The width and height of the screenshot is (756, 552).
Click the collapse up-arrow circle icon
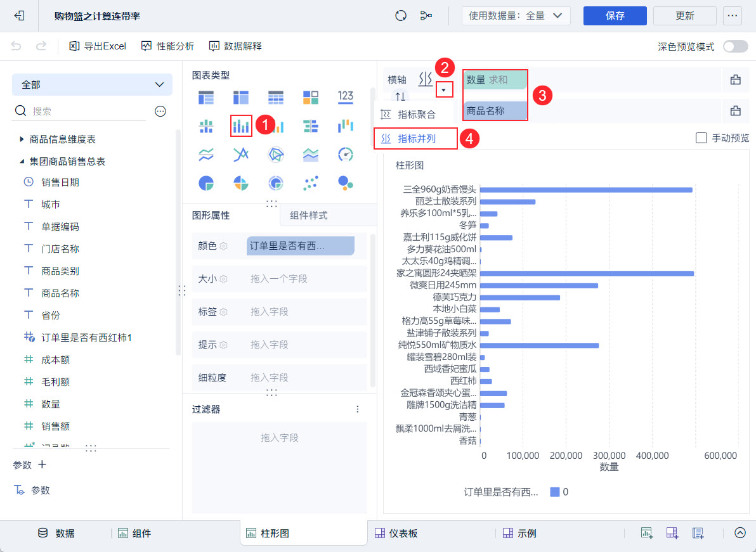[x=740, y=533]
